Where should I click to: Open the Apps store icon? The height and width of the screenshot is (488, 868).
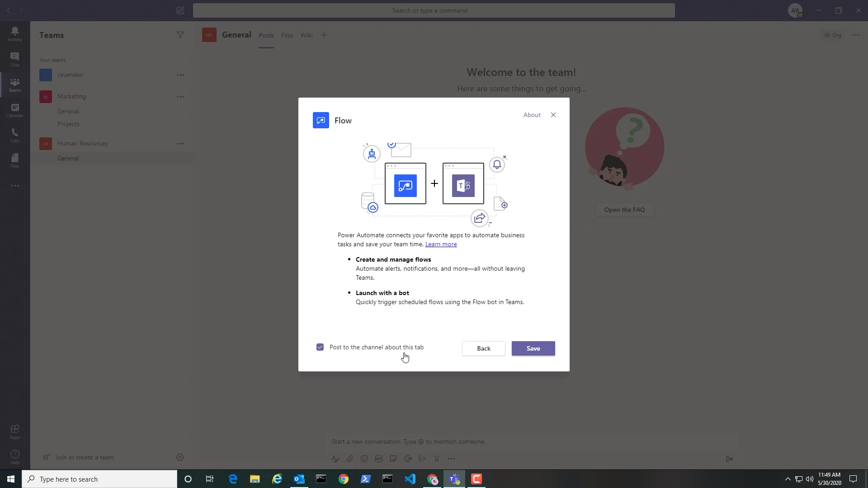(15, 432)
